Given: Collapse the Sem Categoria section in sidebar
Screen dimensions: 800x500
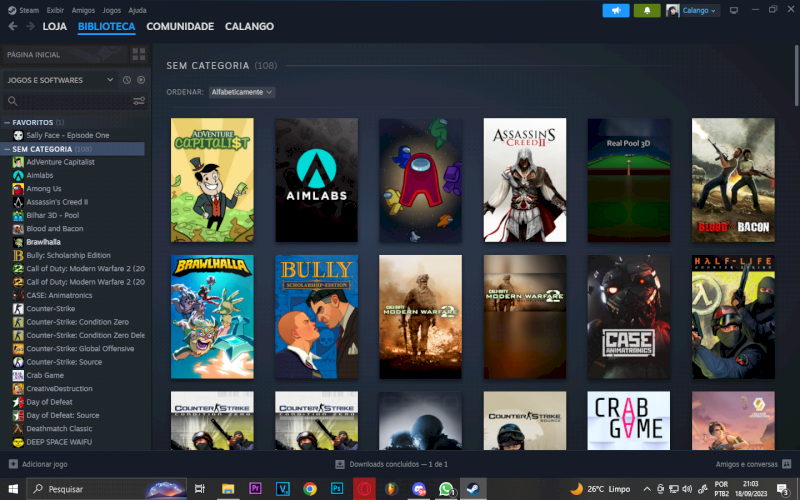Looking at the screenshot, I should pos(7,149).
